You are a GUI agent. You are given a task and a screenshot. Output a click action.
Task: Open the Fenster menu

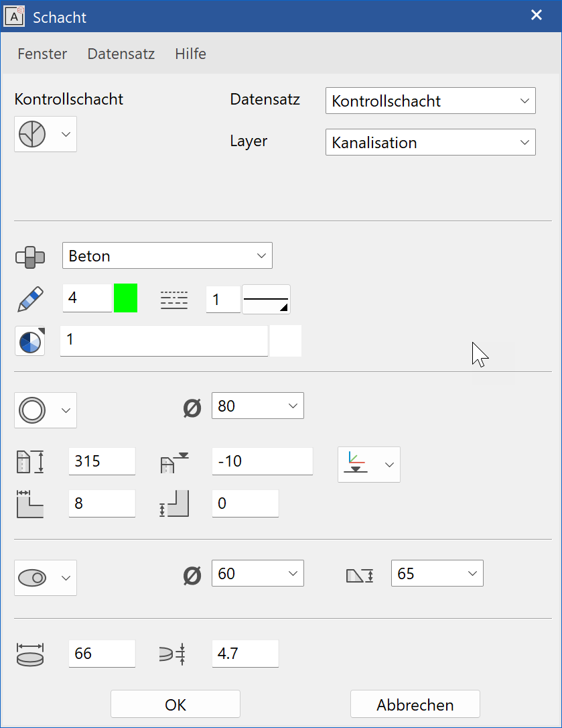42,54
